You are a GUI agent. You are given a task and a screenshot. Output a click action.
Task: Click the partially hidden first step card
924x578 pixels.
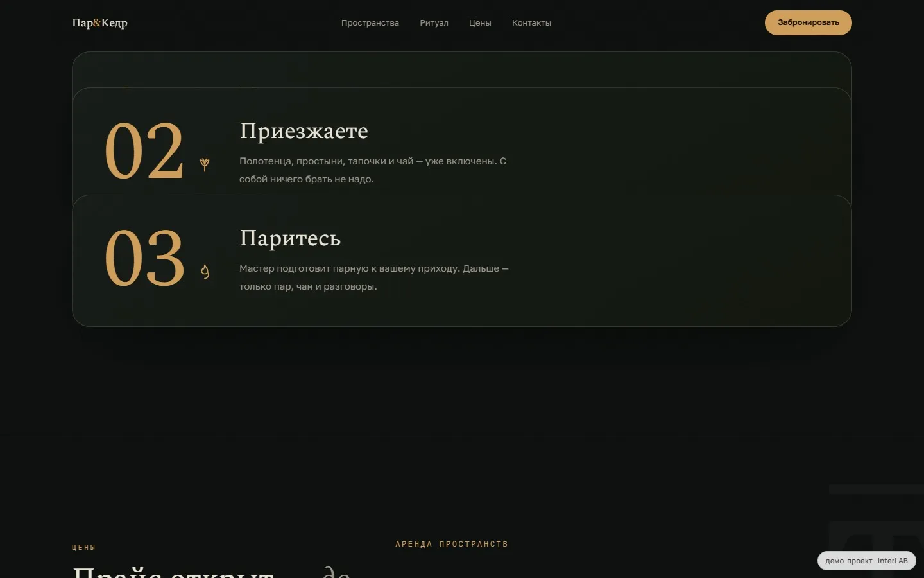(462, 69)
